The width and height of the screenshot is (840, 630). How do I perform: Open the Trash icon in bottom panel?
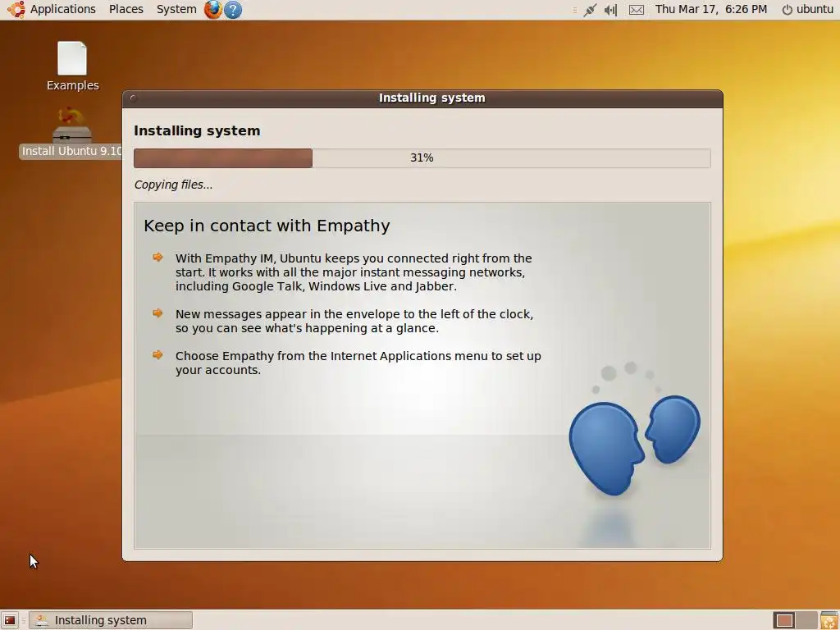(x=830, y=620)
